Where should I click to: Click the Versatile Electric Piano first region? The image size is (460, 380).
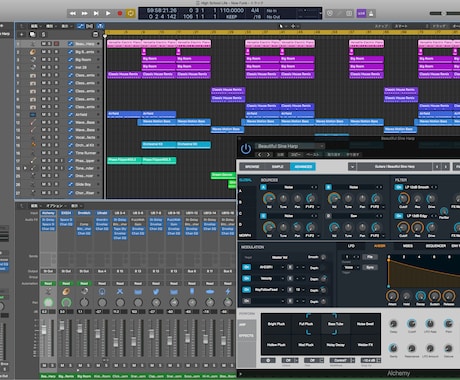[124, 44]
